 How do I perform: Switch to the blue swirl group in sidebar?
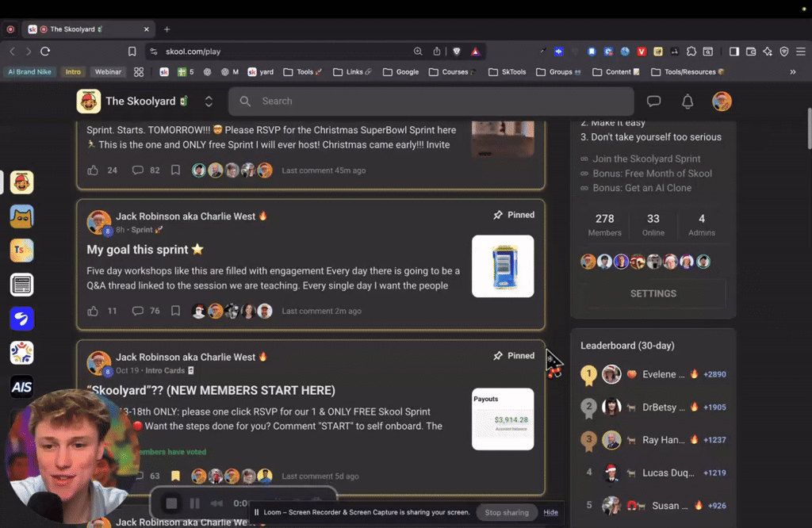click(21, 319)
